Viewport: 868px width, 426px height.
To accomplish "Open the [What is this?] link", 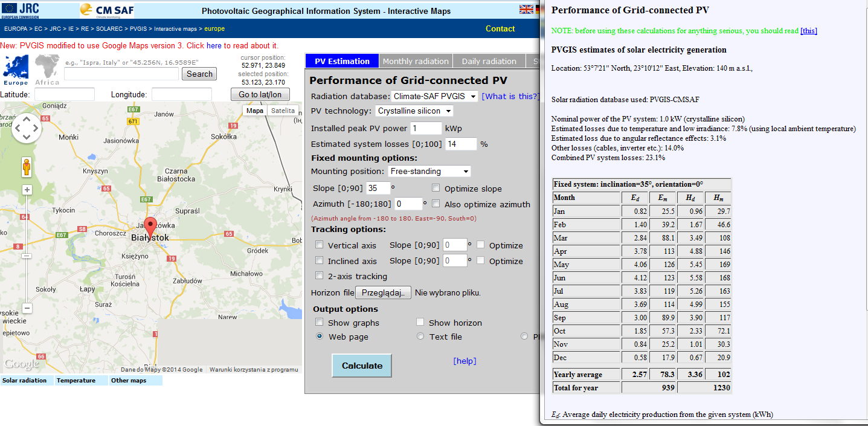I will 510,96.
